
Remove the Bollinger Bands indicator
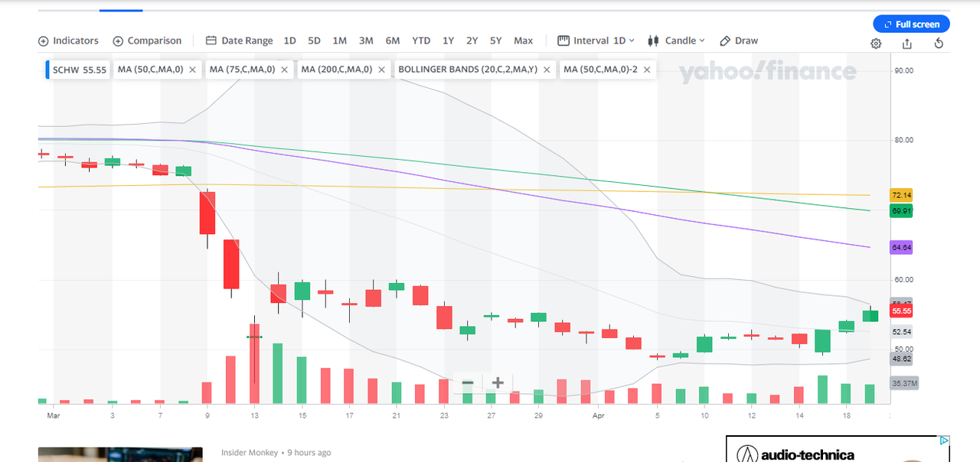547,70
